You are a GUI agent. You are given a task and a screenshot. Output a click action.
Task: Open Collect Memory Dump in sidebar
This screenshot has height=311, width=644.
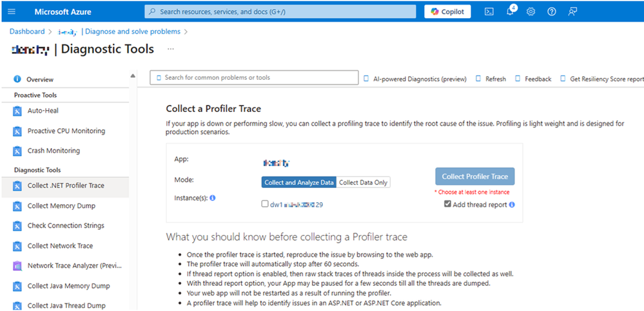(61, 206)
